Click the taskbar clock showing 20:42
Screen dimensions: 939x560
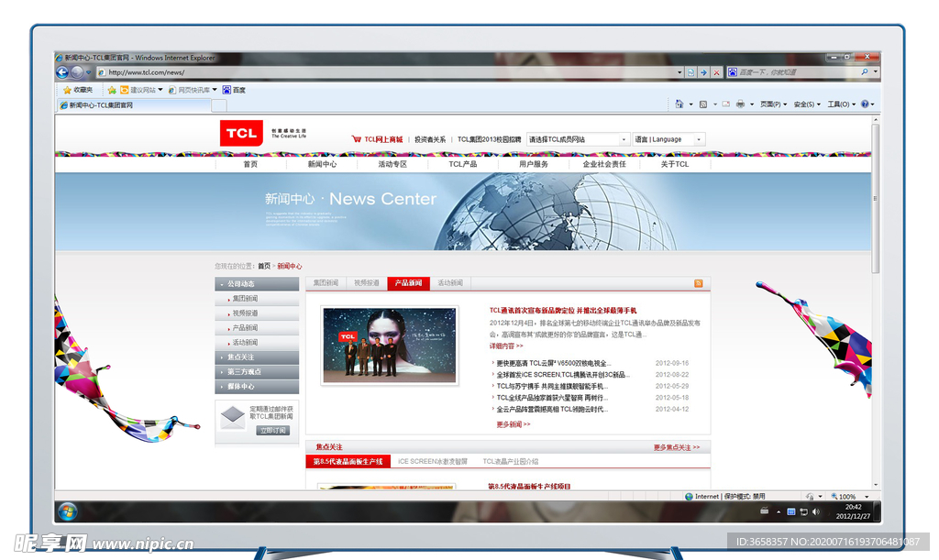tap(854, 511)
